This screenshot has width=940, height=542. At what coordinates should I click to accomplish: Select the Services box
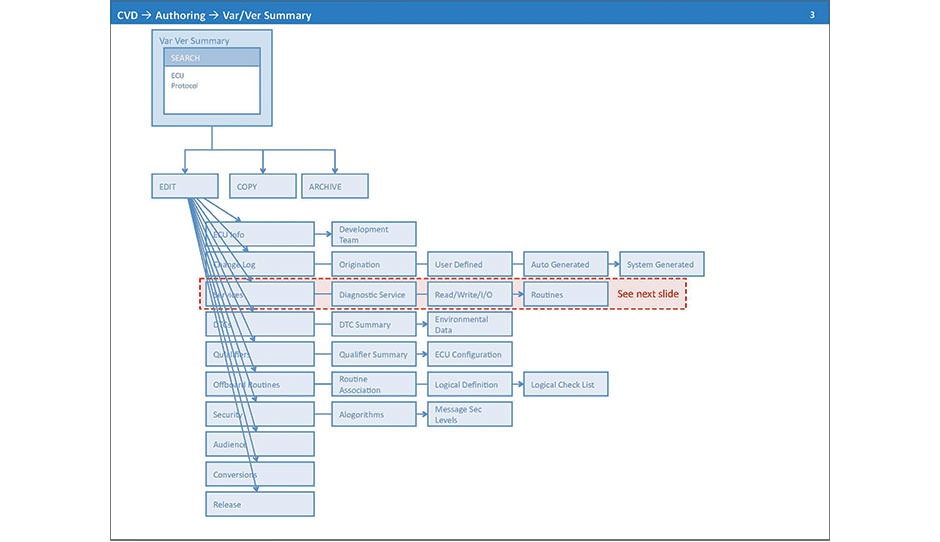pyautogui.click(x=260, y=294)
